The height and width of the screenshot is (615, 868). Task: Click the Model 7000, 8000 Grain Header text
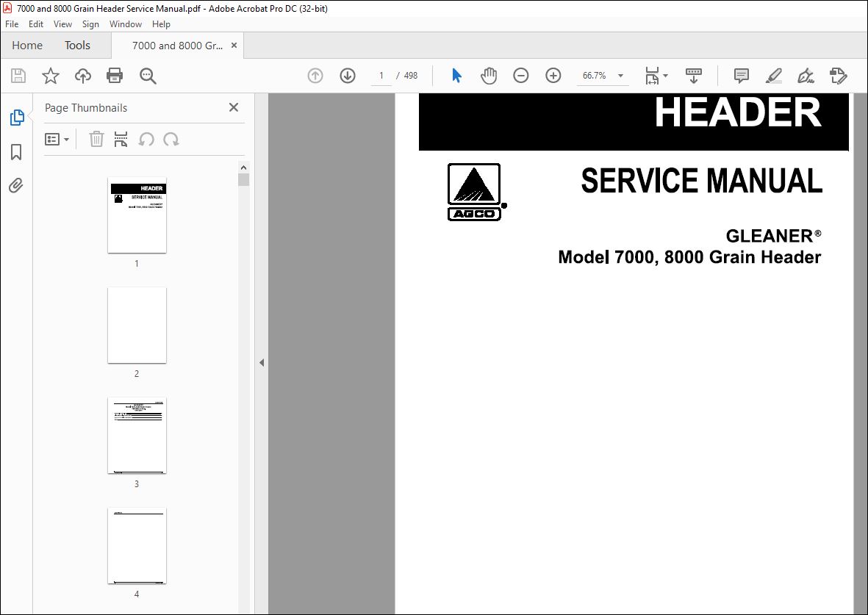[689, 257]
